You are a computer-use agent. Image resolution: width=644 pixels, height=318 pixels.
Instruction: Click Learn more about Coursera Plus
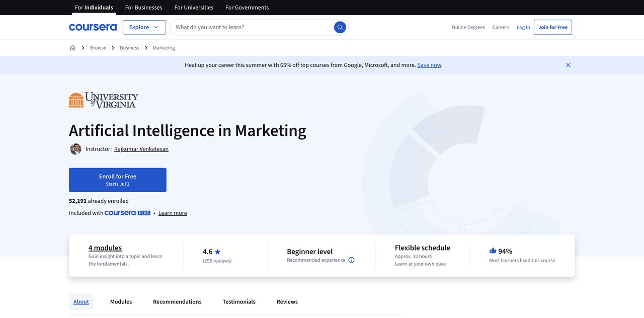pyautogui.click(x=173, y=213)
